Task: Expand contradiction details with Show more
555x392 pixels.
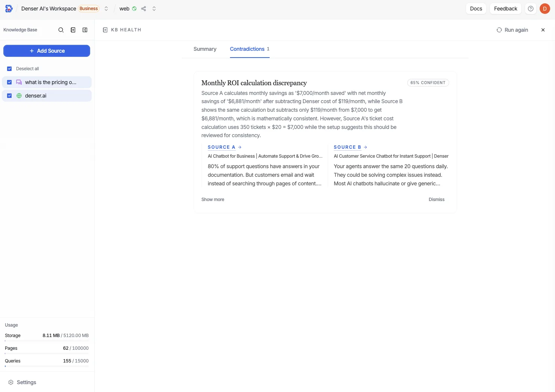Action: coord(213,200)
